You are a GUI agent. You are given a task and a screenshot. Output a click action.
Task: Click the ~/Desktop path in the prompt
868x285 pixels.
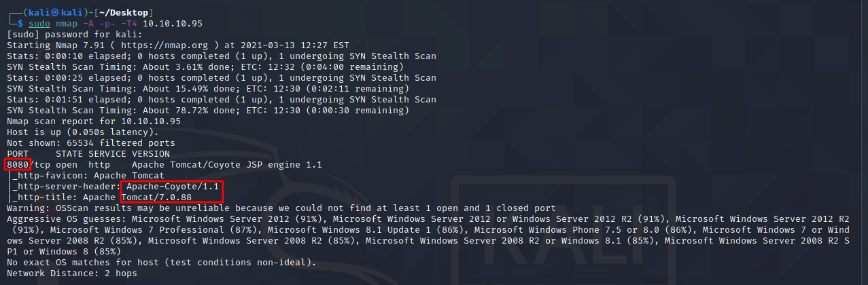click(125, 13)
